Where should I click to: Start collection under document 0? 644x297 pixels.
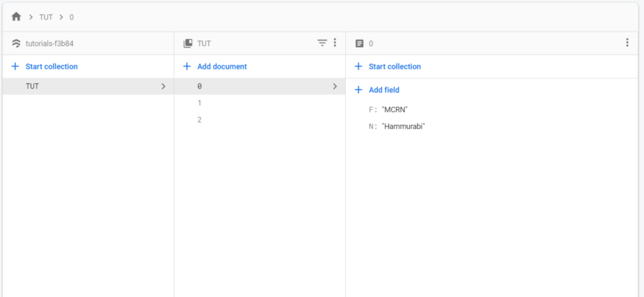coord(388,66)
